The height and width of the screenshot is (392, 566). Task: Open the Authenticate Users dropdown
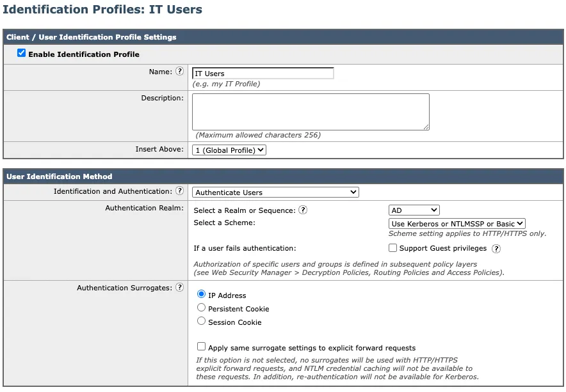pyautogui.click(x=275, y=192)
